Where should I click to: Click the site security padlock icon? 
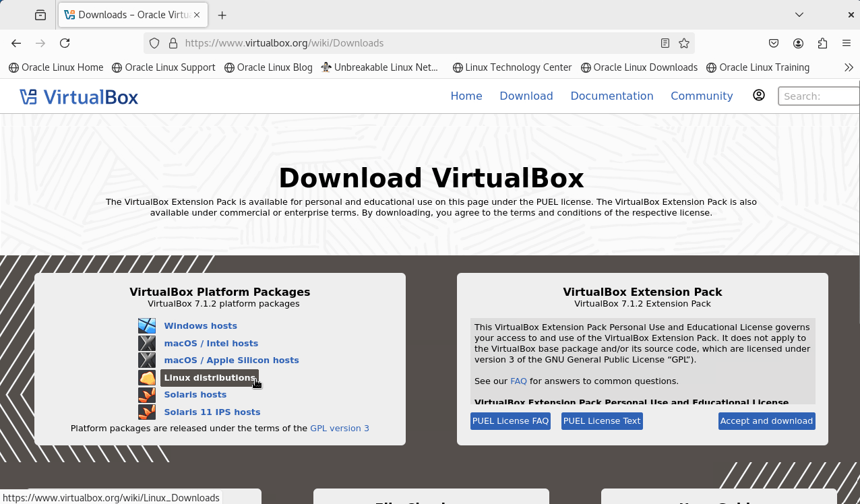[173, 43]
